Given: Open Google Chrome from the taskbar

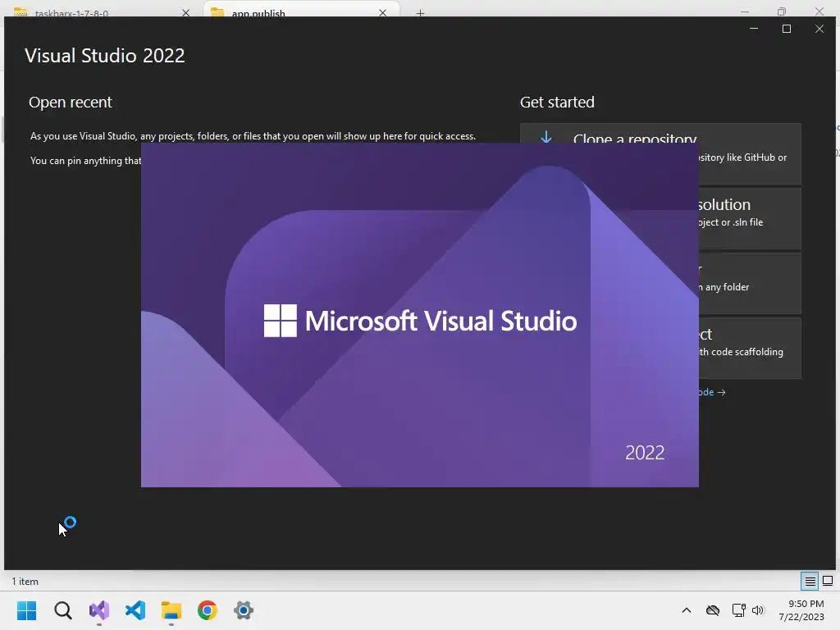Looking at the screenshot, I should coord(208,610).
